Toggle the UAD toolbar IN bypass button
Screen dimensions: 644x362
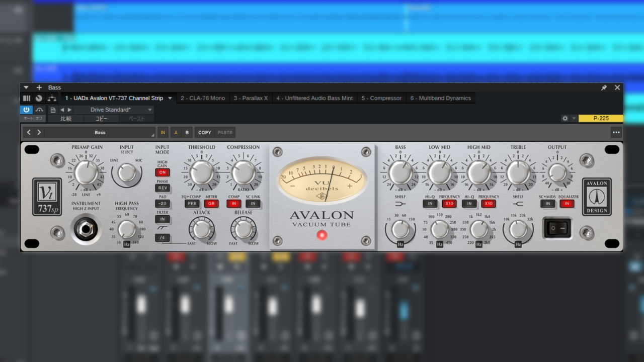click(x=163, y=132)
